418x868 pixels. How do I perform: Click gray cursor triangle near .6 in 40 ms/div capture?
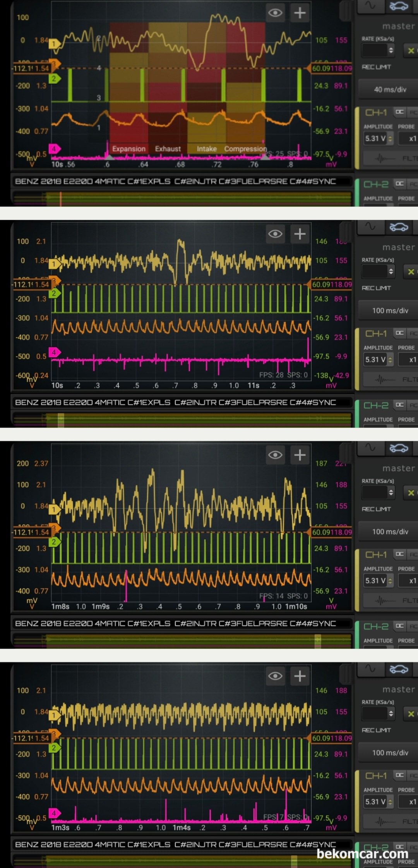(x=109, y=157)
